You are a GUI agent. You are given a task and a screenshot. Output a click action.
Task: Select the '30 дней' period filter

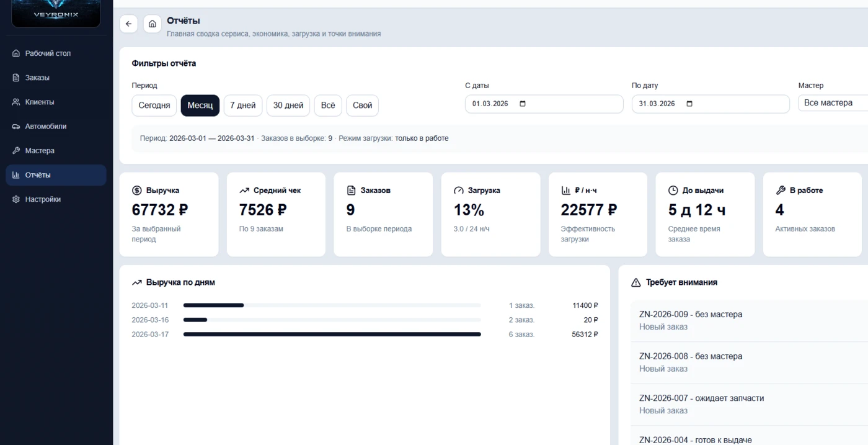pyautogui.click(x=288, y=106)
